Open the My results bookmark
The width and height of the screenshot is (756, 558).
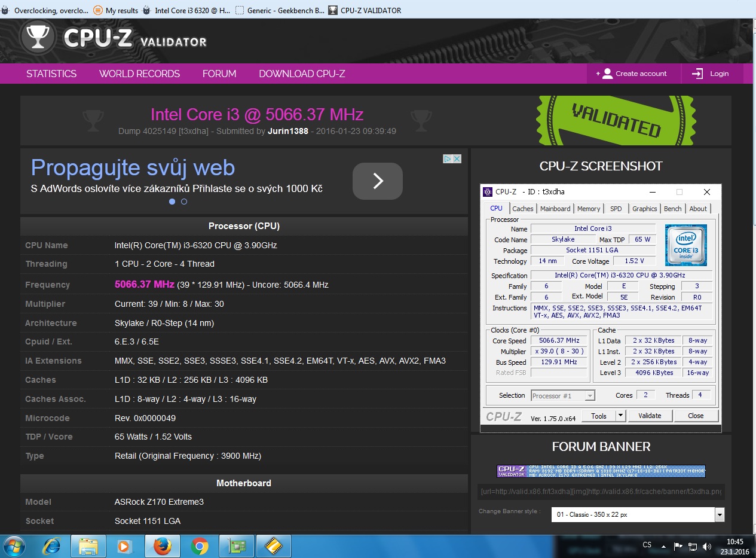point(116,10)
